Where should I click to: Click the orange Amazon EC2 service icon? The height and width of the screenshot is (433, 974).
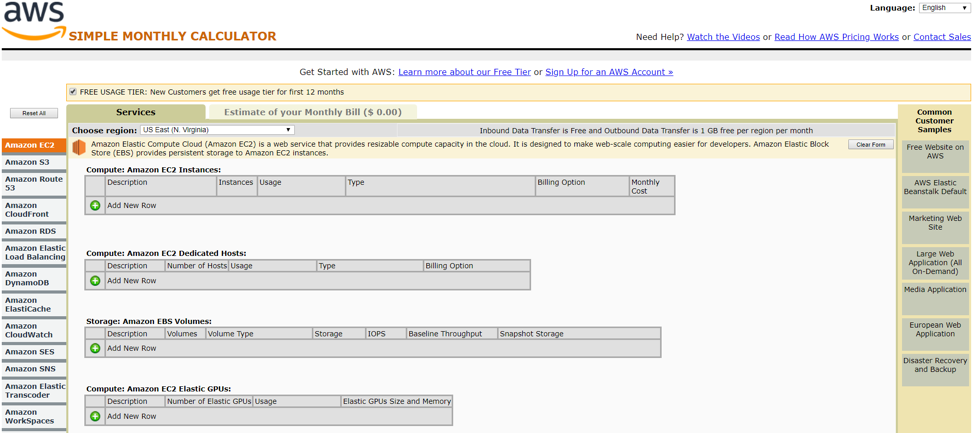pyautogui.click(x=78, y=148)
